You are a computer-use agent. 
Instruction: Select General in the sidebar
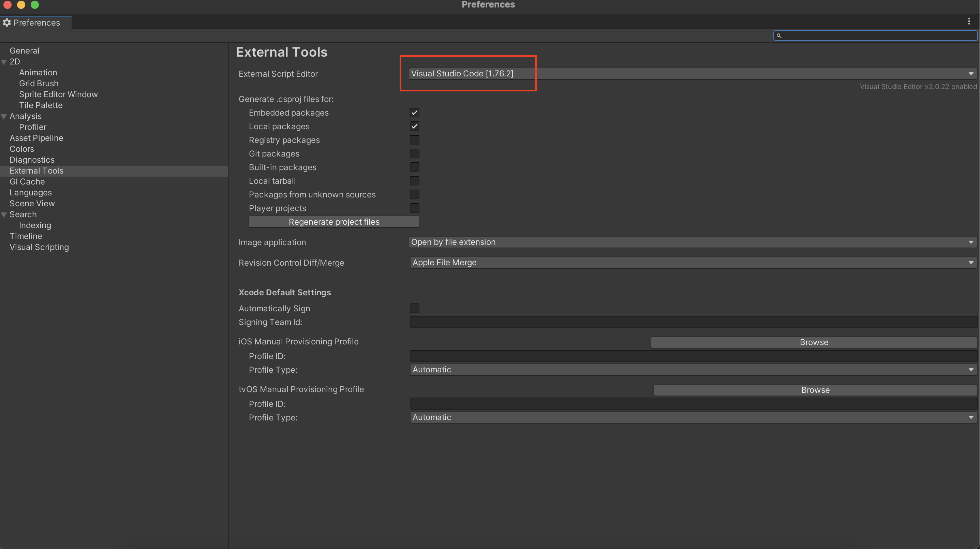24,50
